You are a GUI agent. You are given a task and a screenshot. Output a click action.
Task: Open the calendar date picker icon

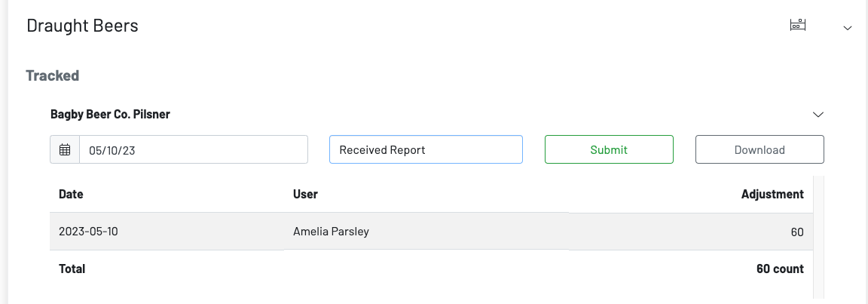pos(65,149)
